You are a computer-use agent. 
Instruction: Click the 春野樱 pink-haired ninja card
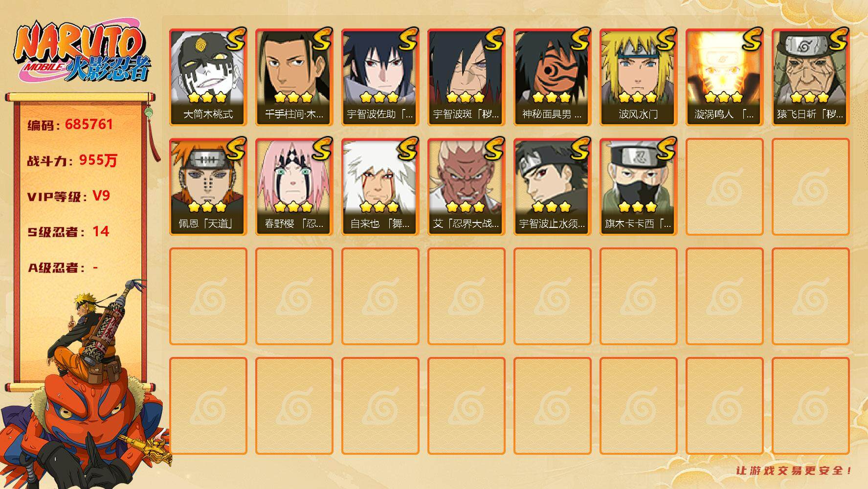pyautogui.click(x=294, y=187)
